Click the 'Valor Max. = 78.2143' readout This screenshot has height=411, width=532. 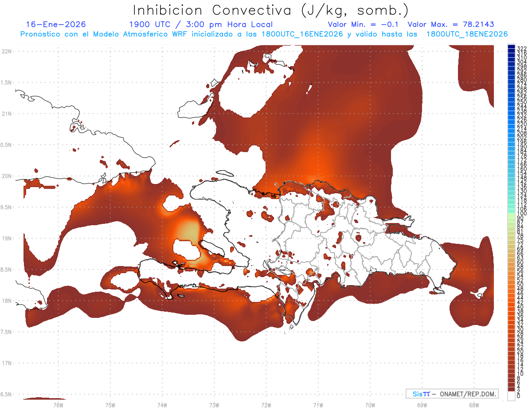pyautogui.click(x=451, y=24)
